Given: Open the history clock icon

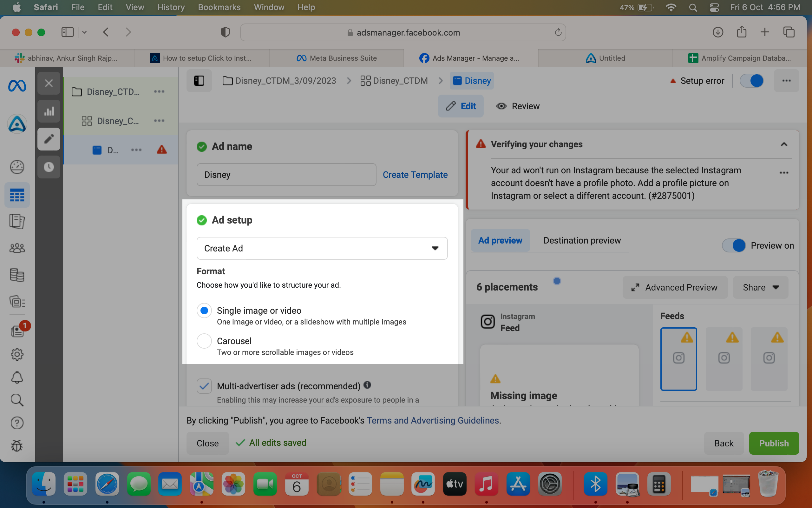Looking at the screenshot, I should click(49, 167).
